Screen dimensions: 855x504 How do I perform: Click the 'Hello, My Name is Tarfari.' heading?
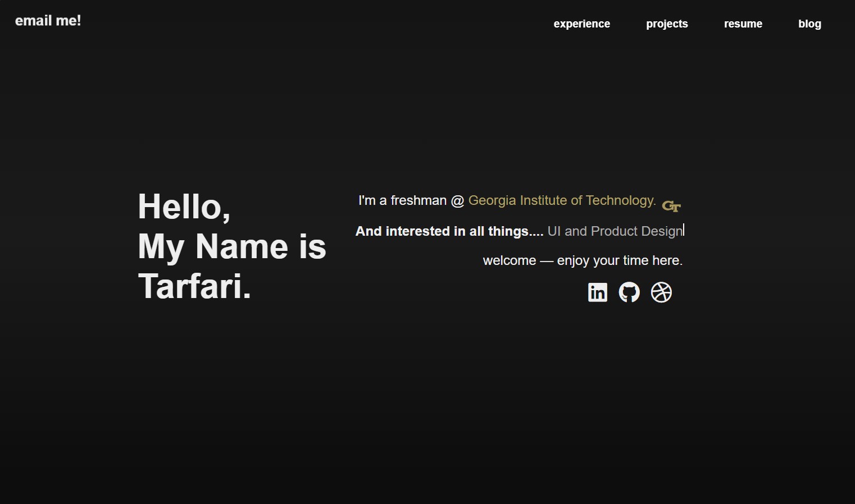click(232, 246)
